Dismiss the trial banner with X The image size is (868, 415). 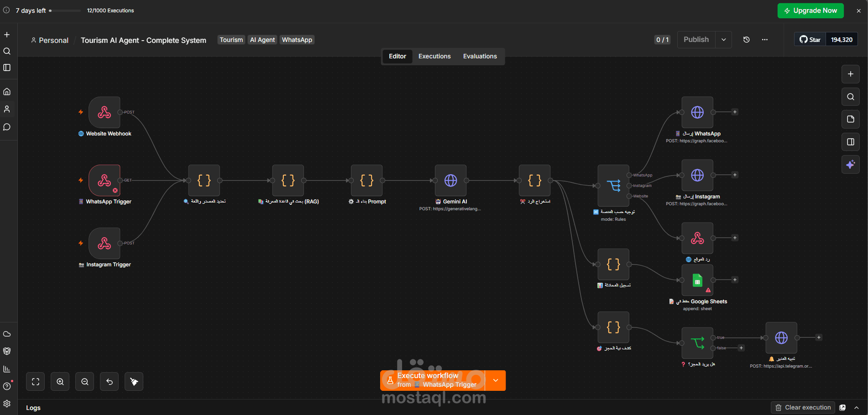pyautogui.click(x=858, y=10)
